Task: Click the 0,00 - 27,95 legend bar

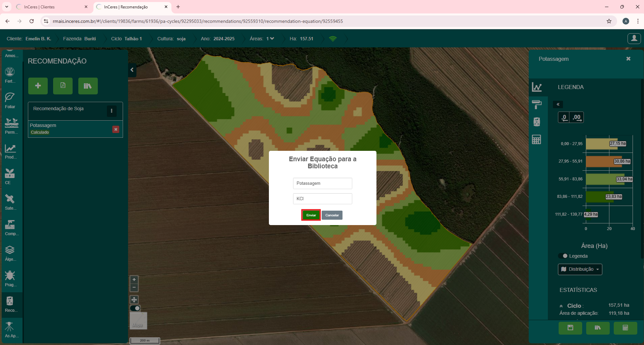Action: click(x=602, y=144)
